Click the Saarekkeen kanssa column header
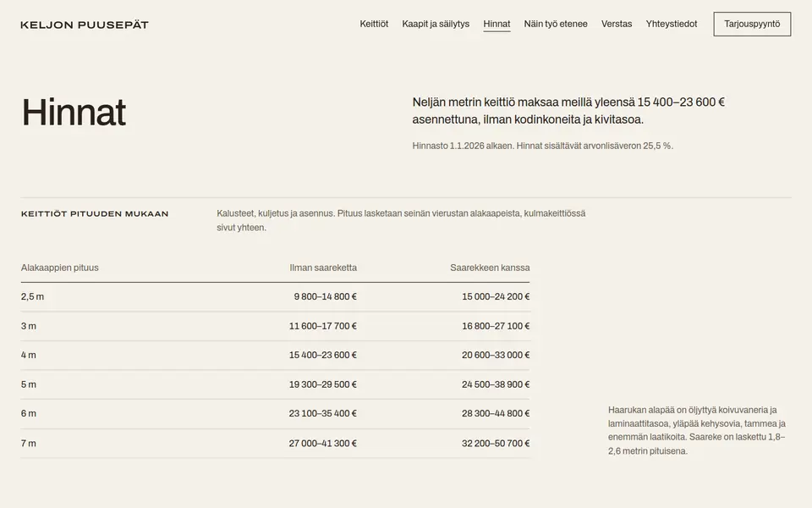 [490, 268]
